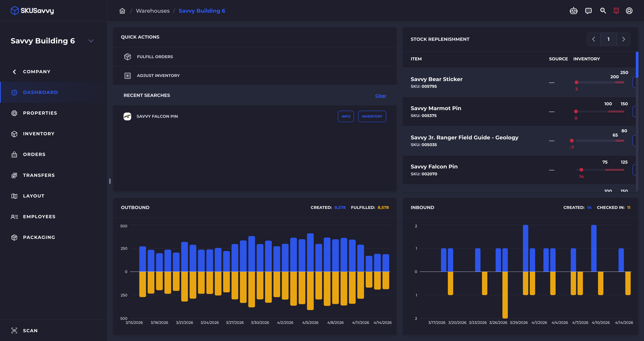Select Employees in the sidebar
This screenshot has width=644, height=341.
coord(39,217)
